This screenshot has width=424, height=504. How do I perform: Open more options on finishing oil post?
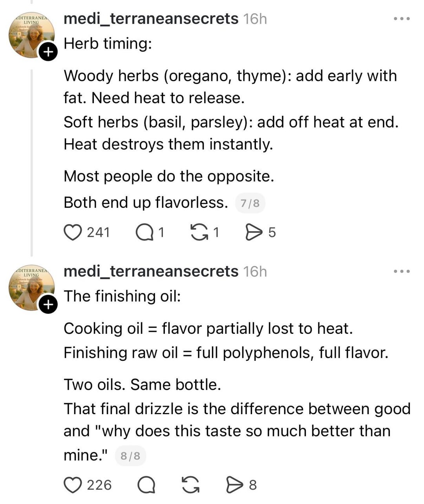pos(402,271)
